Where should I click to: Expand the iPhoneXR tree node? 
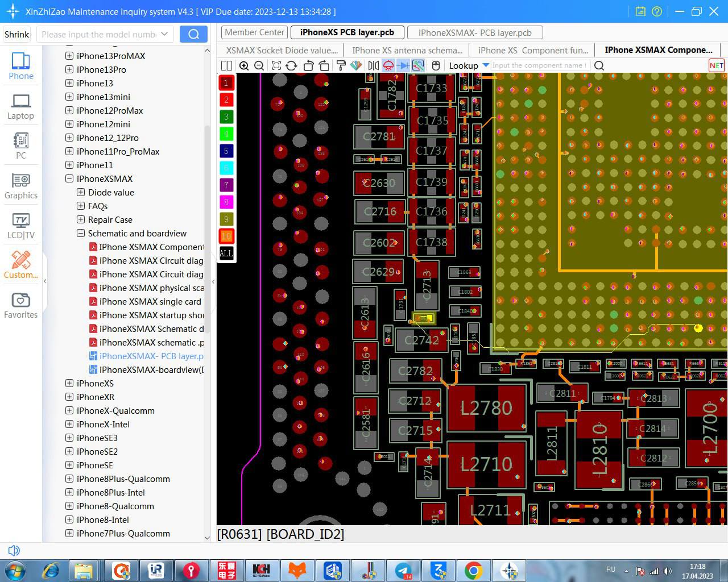[x=69, y=397]
